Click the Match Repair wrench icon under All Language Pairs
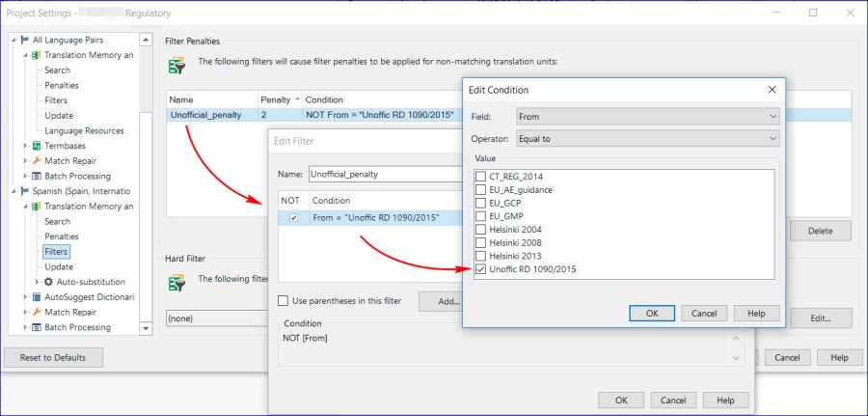Screen dimensions: 868x416 [36, 161]
